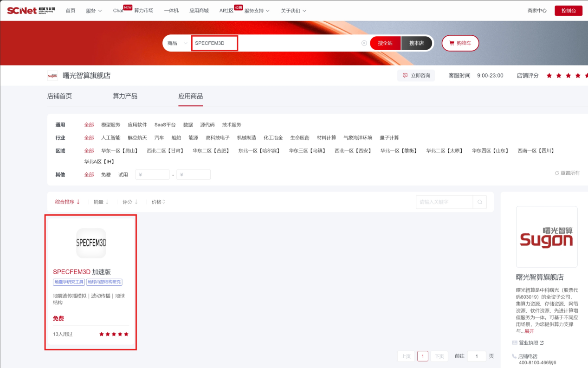This screenshot has width=588, height=368.
Task: Click the 重置所有 reset filters icon
Action: coord(557,173)
